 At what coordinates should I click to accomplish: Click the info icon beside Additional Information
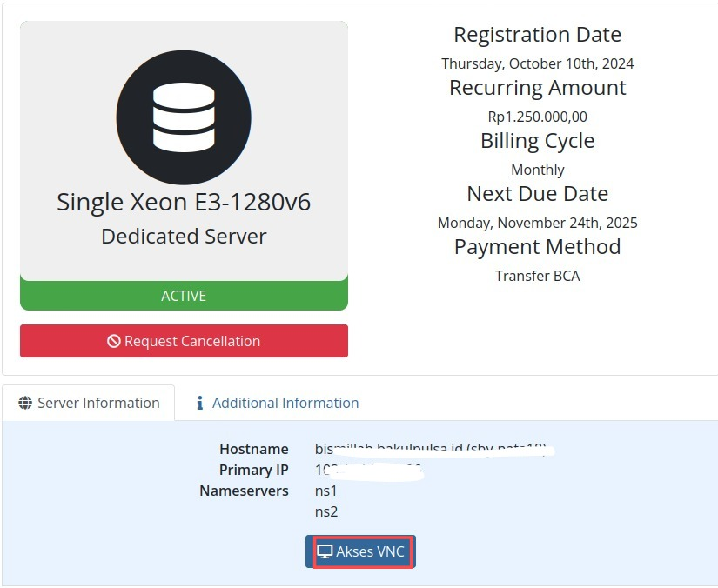pyautogui.click(x=200, y=403)
